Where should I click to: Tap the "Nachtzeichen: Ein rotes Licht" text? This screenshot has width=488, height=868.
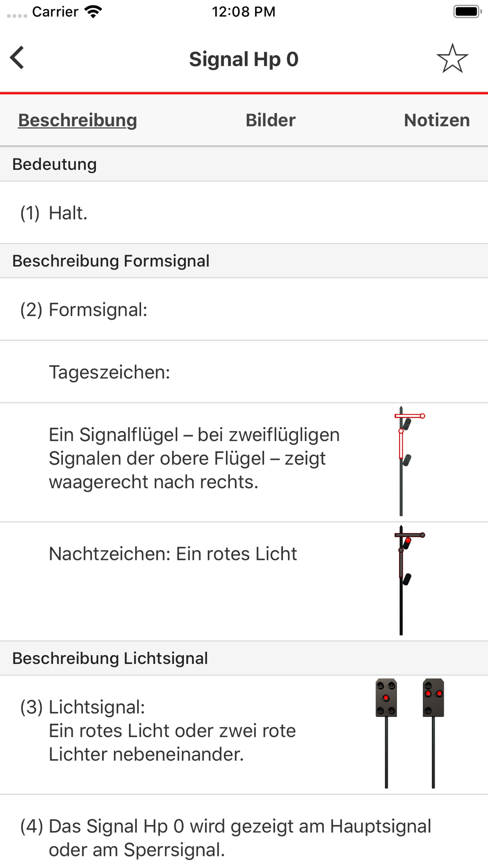pyautogui.click(x=173, y=554)
